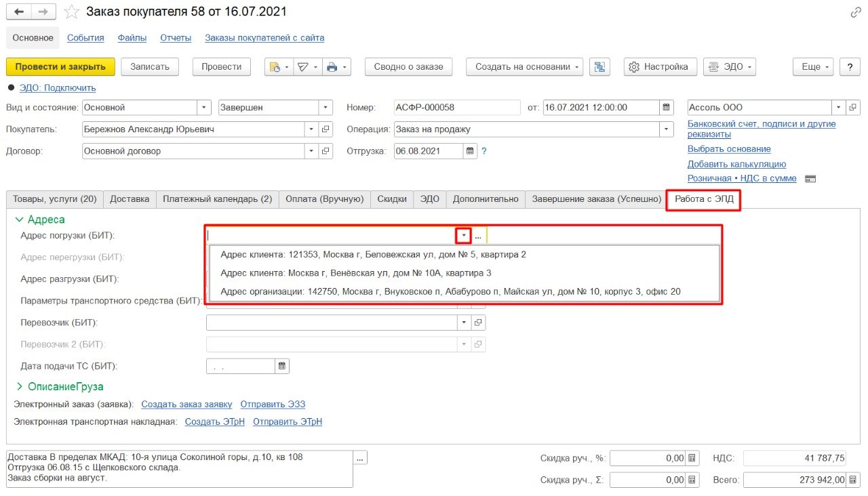Expand the Адрес погрузки dropdown arrow

point(464,236)
